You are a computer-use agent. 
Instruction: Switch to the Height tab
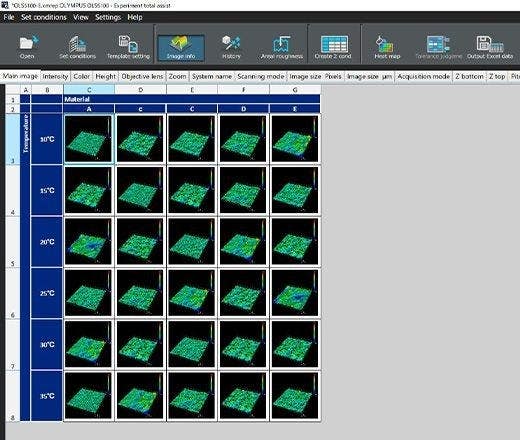pos(106,76)
